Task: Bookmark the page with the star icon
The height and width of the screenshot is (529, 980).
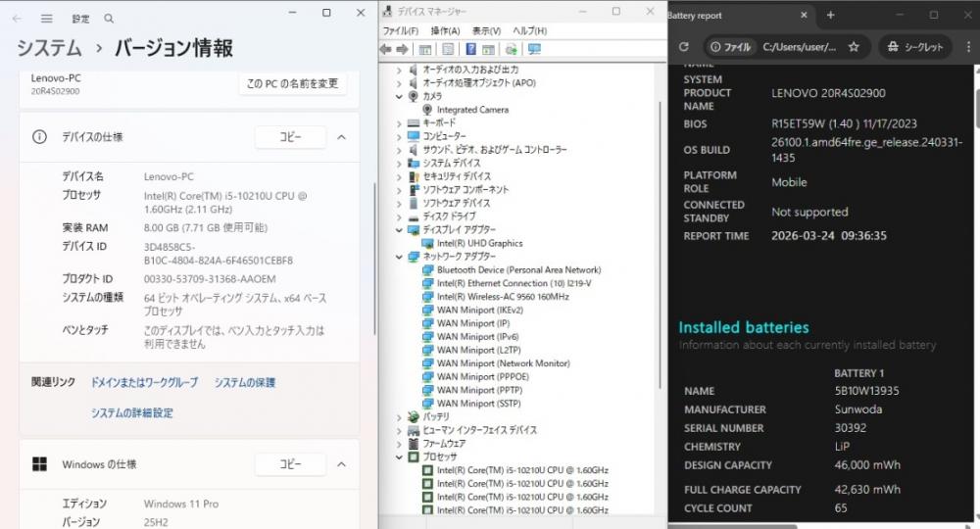Action: 854,47
